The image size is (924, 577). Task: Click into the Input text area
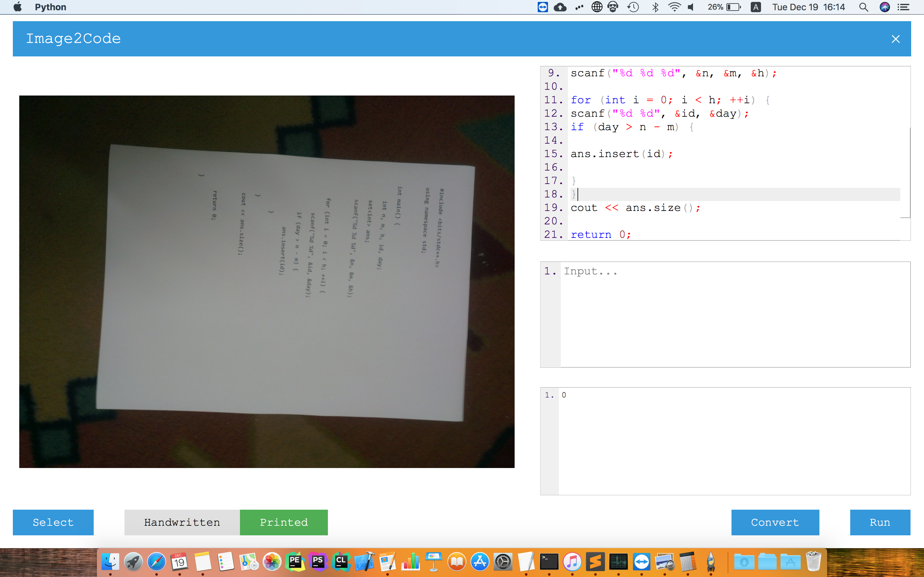point(735,314)
